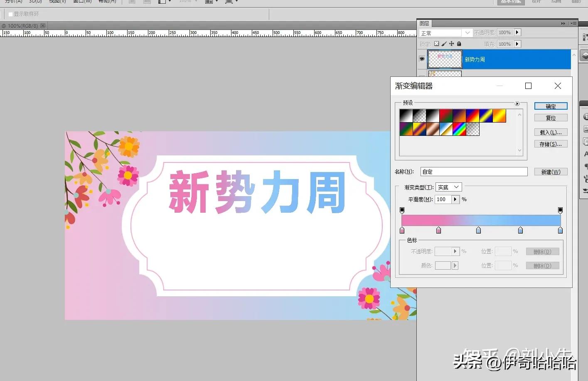The height and width of the screenshot is (381, 588).
Task: Click the 载入 button to load gradients
Action: coord(551,132)
